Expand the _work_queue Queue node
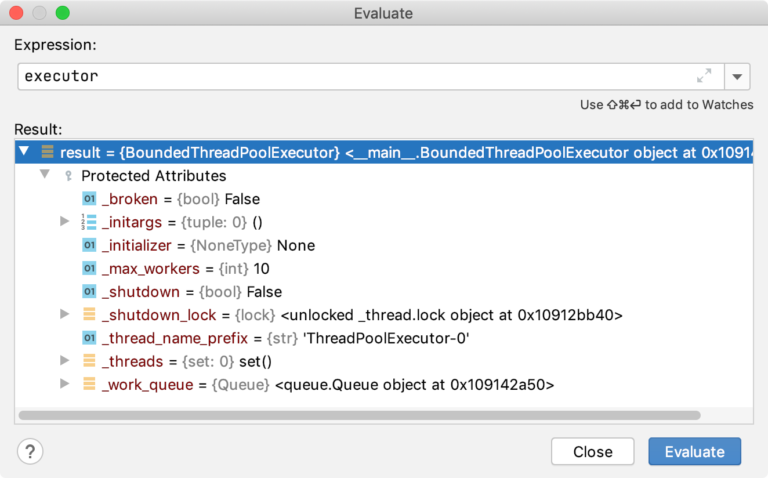Screen dimensions: 768x478 pyautogui.click(x=65, y=384)
